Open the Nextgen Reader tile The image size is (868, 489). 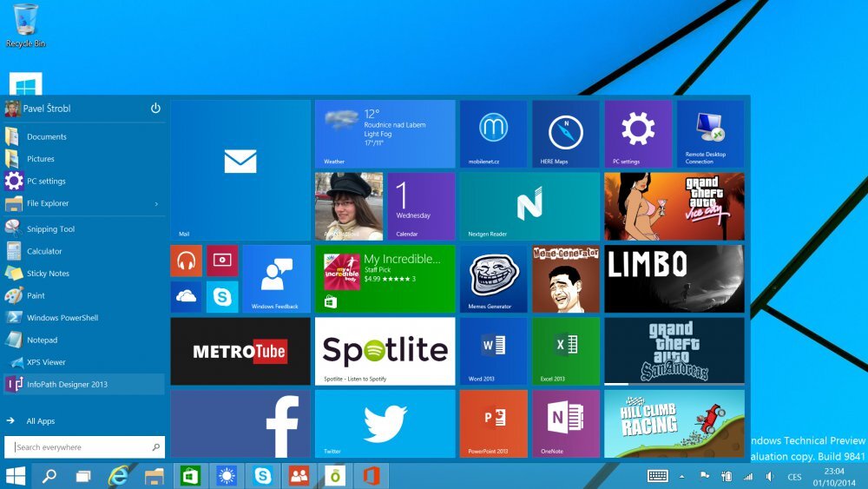529,206
